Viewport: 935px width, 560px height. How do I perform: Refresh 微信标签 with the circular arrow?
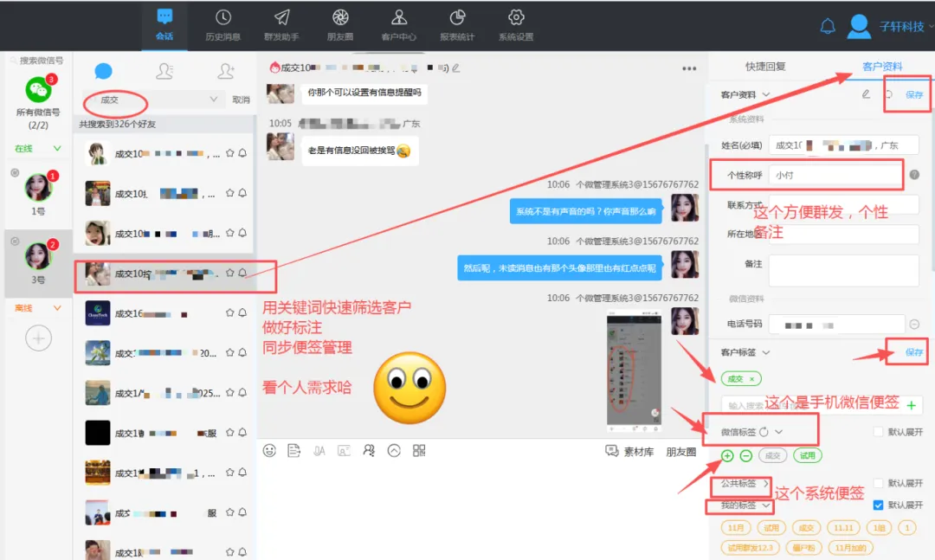[764, 432]
